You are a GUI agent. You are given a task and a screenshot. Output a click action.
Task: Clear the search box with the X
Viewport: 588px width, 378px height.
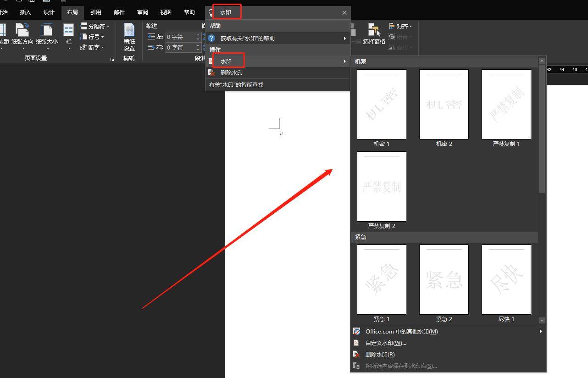tap(344, 13)
